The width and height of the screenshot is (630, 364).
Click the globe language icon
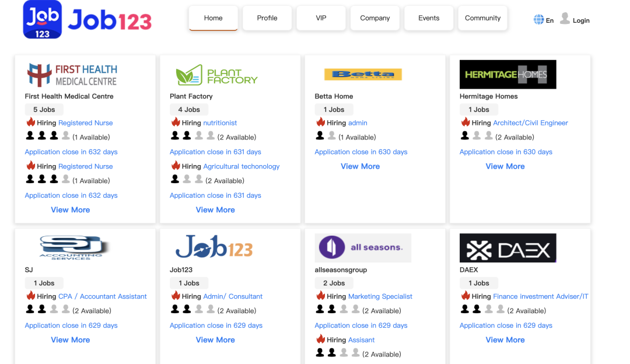click(x=538, y=19)
